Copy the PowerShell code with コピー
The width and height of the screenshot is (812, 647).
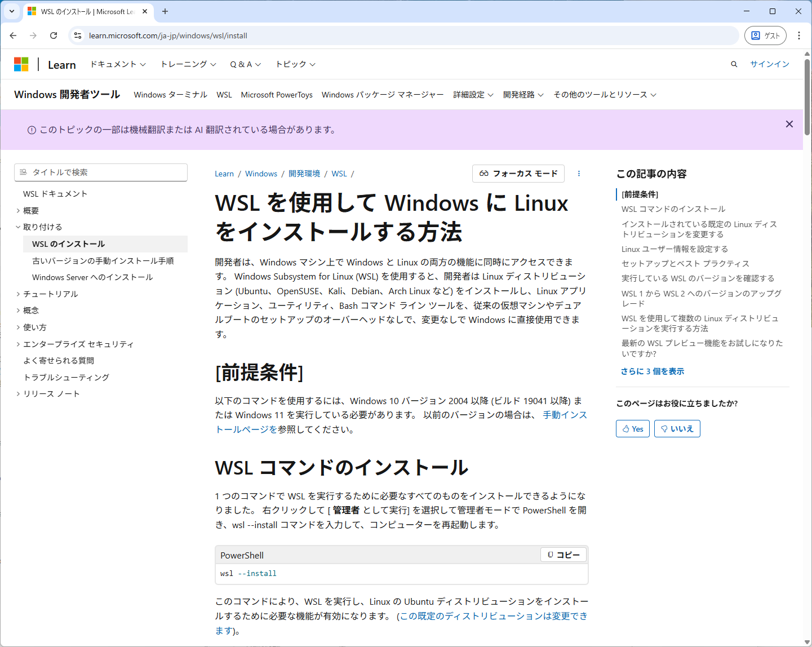tap(563, 555)
